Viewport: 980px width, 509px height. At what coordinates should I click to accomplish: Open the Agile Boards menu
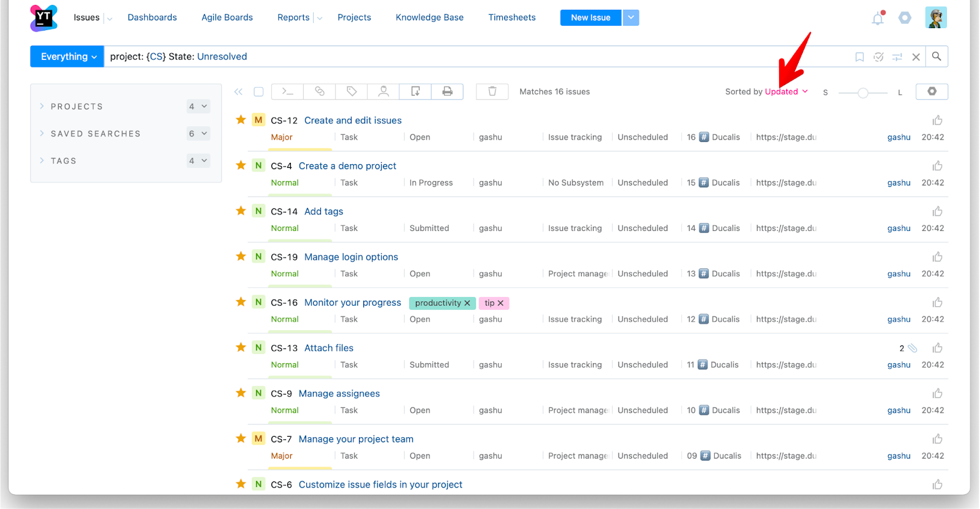click(x=227, y=18)
